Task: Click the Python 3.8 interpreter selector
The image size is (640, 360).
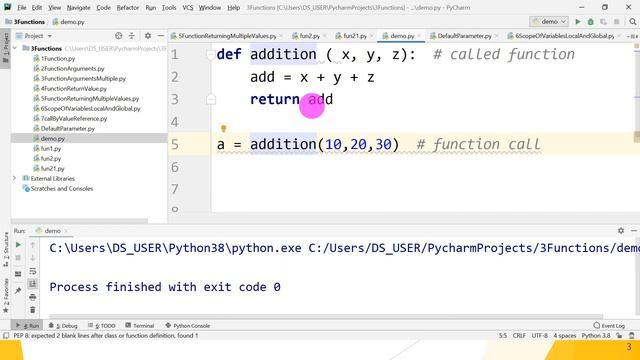Action: click(x=596, y=336)
